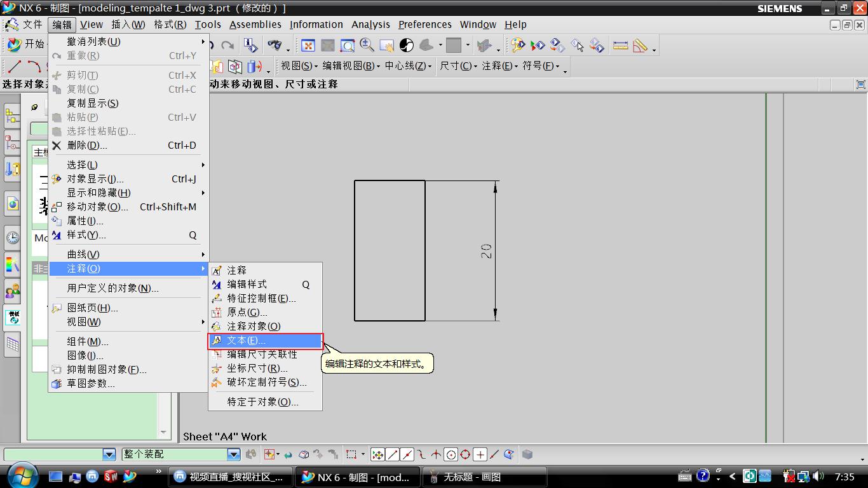Viewport: 868px width, 488px height.
Task: Toggle the existing point plus snap icon
Action: [x=480, y=454]
